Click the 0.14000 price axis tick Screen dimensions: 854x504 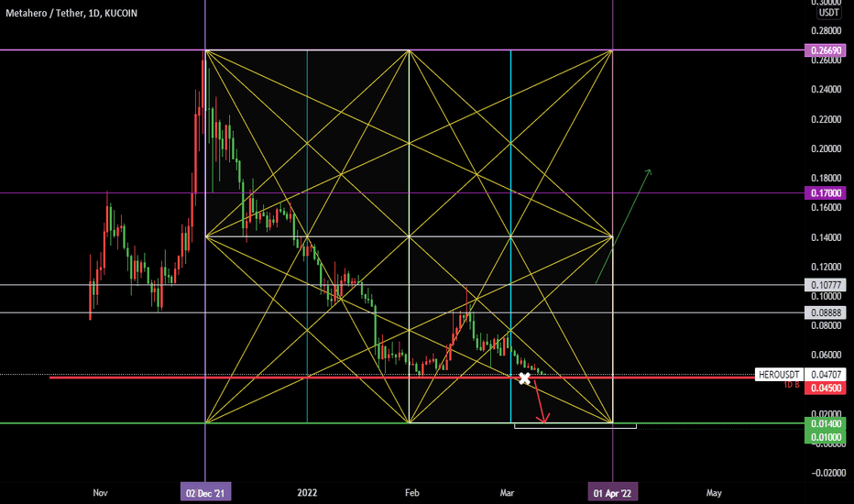pos(826,237)
